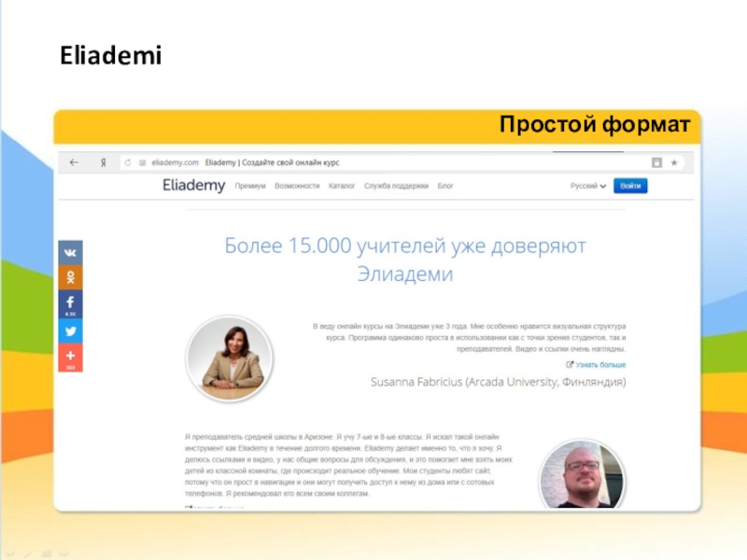Click slide label Простой формат
The image size is (747, 560).
click(x=595, y=125)
